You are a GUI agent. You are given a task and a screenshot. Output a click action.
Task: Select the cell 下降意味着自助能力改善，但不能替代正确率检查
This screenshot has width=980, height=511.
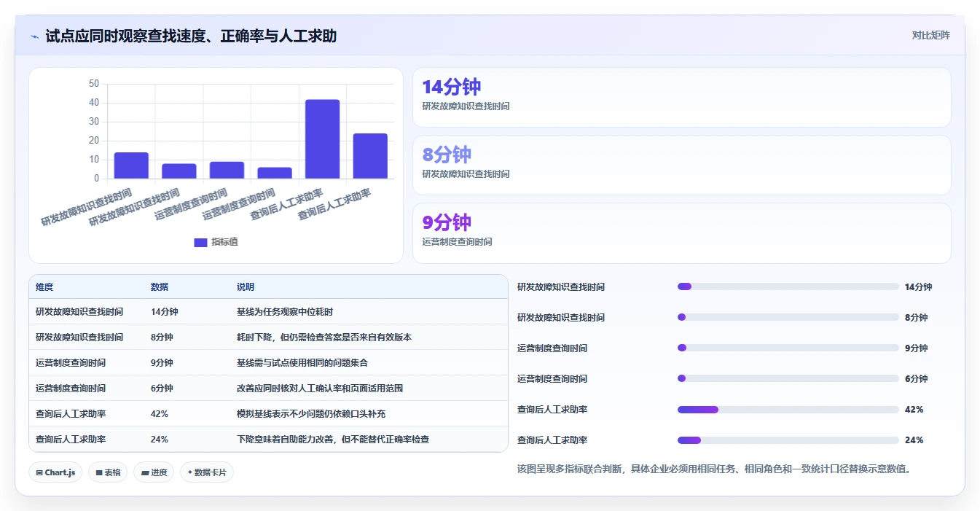[333, 440]
